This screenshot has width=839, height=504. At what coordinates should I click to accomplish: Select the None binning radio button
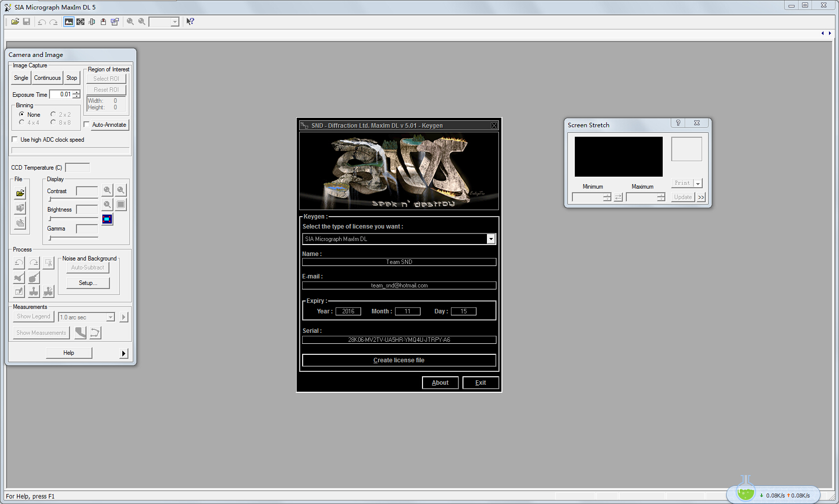22,114
